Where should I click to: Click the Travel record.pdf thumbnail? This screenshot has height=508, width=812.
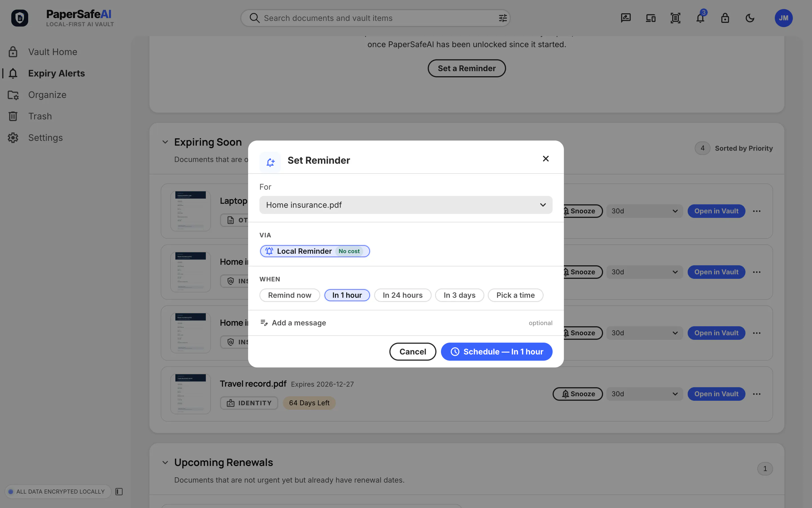191,394
